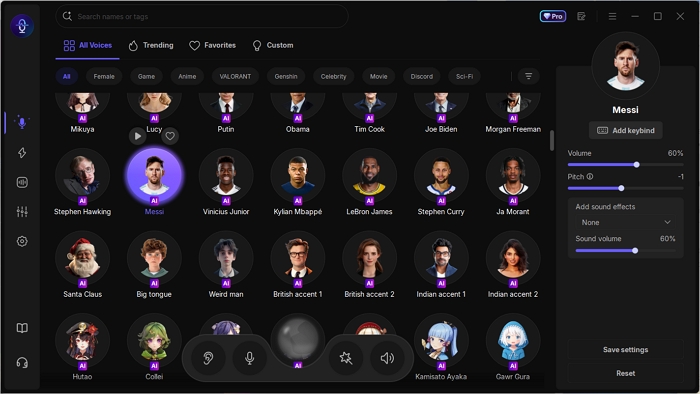
Task: Click the pitch info icon
Action: click(590, 177)
